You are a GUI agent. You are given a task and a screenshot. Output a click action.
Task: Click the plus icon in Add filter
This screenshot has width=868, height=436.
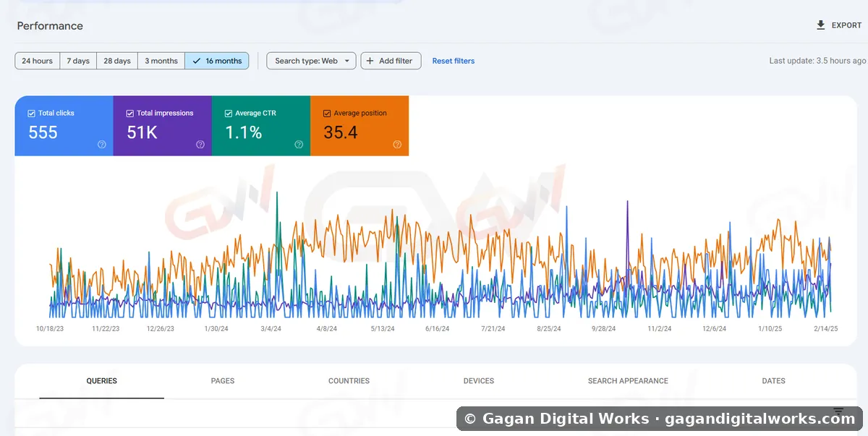point(371,61)
